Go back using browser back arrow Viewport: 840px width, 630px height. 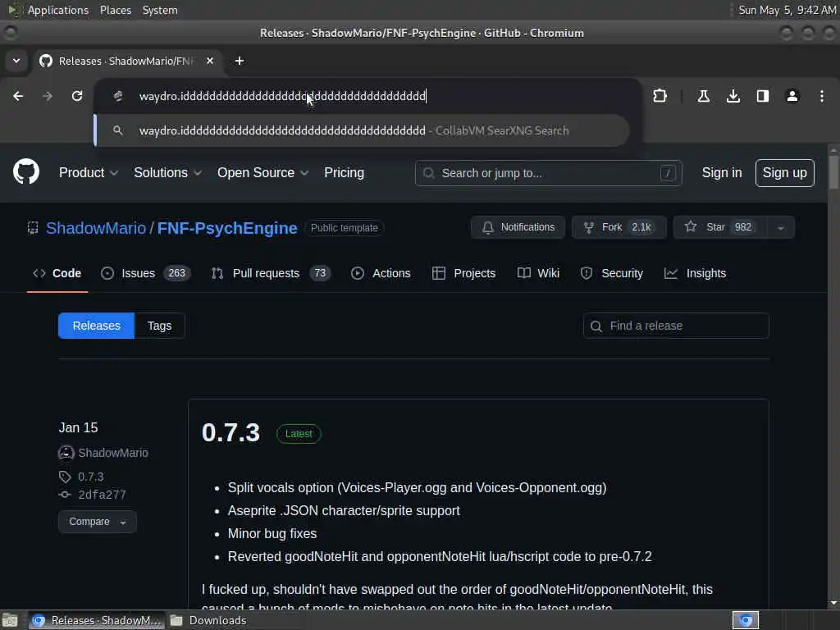(x=18, y=96)
